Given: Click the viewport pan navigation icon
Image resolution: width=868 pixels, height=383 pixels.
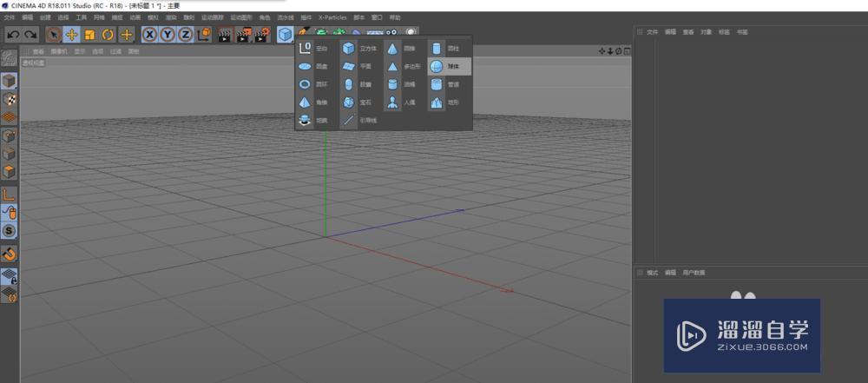Looking at the screenshot, I should click(x=602, y=51).
